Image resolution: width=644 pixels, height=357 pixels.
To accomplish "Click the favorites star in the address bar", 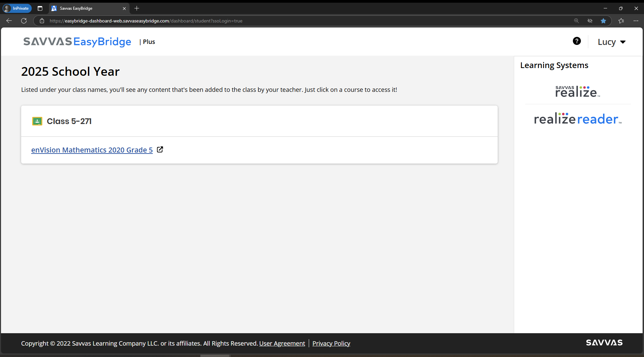I will click(x=603, y=21).
